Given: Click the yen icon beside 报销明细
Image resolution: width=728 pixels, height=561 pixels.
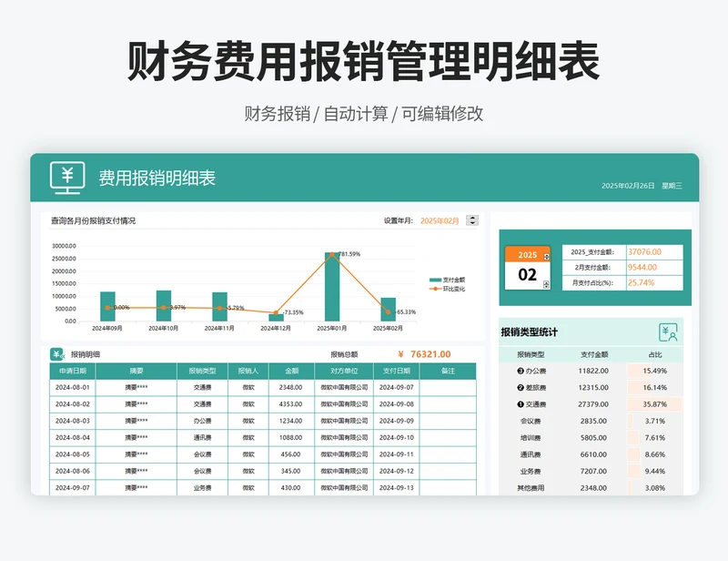Looking at the screenshot, I should click(x=56, y=354).
